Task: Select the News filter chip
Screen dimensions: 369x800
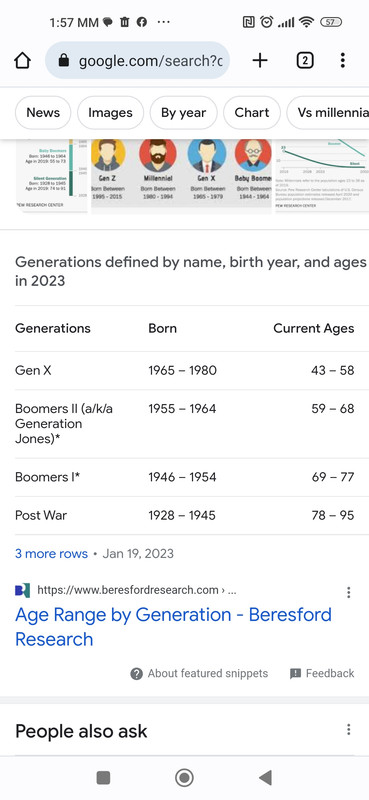Action: (43, 113)
